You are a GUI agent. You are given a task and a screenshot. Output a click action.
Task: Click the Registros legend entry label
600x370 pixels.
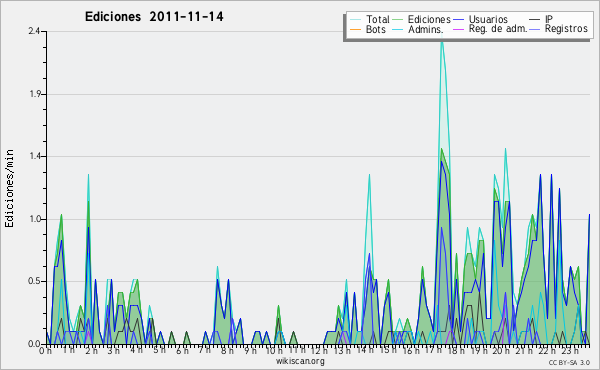click(566, 29)
